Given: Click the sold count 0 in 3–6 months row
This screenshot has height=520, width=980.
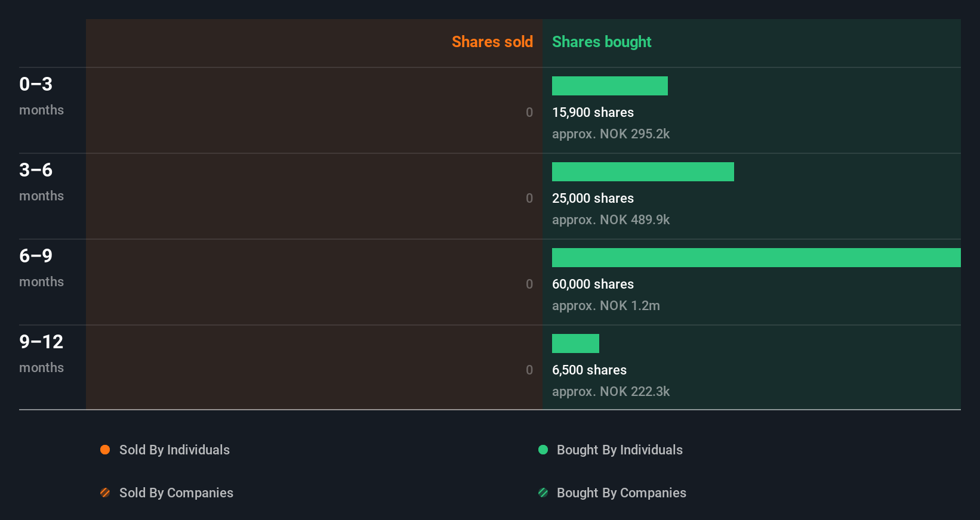Looking at the screenshot, I should coord(529,199).
